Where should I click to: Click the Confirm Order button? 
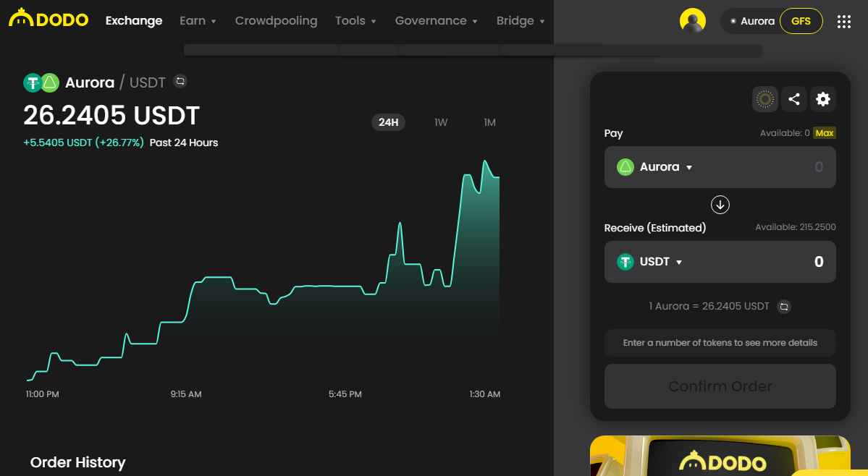[x=720, y=386]
